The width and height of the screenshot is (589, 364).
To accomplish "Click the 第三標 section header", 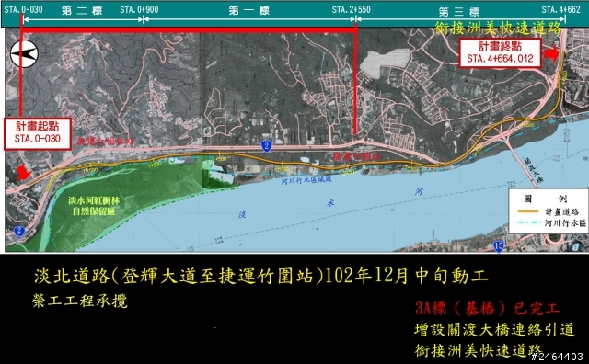I will coord(458,12).
